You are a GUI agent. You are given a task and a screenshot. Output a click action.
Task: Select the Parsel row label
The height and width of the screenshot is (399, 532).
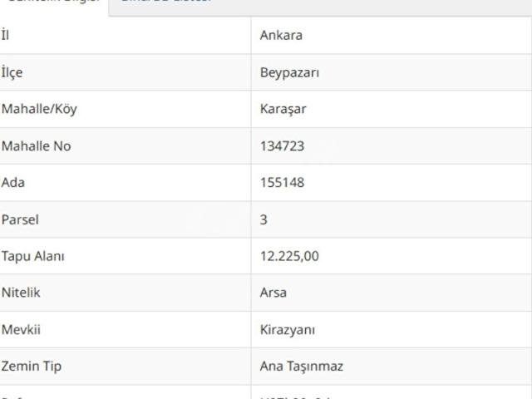tap(20, 219)
